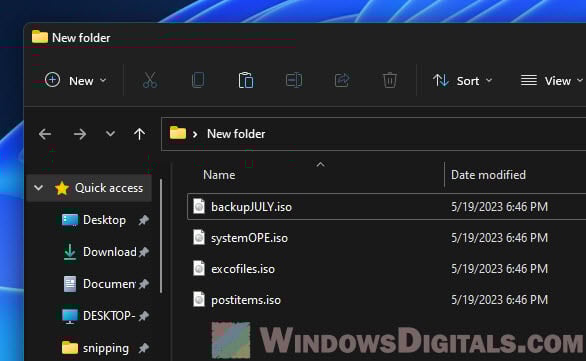Click the pin icon beside Documents

(x=144, y=284)
